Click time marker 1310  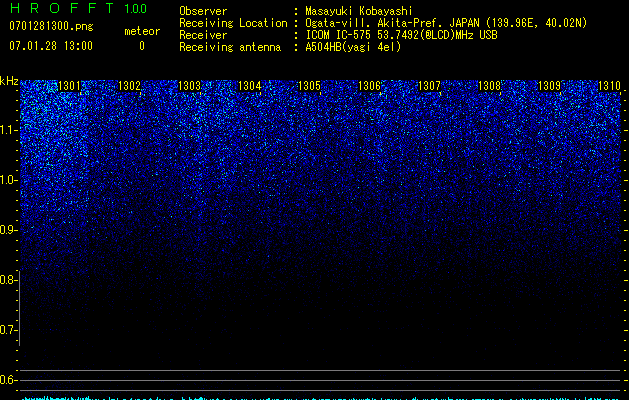pyautogui.click(x=610, y=86)
